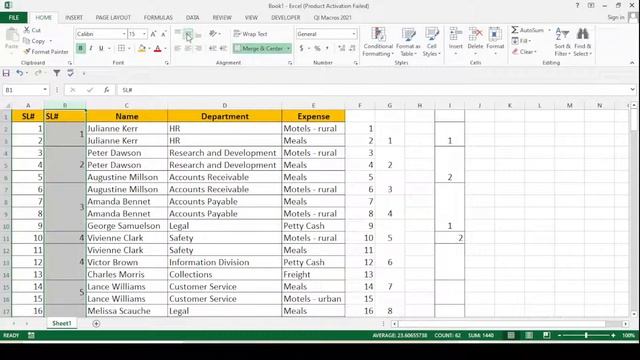Launch the Alignment settings expander
640x360 pixels.
click(290, 63)
